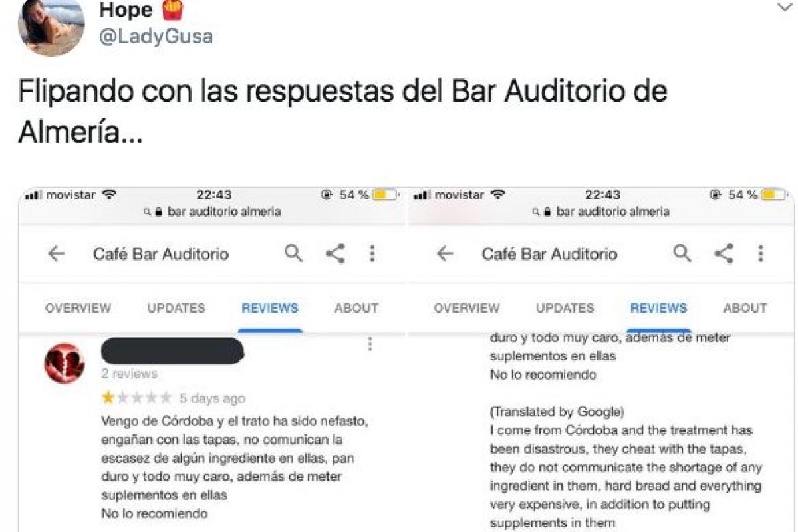This screenshot has height=532, width=798.
Task: Tap search magnifier icon in left screenshot
Action: coord(293,253)
